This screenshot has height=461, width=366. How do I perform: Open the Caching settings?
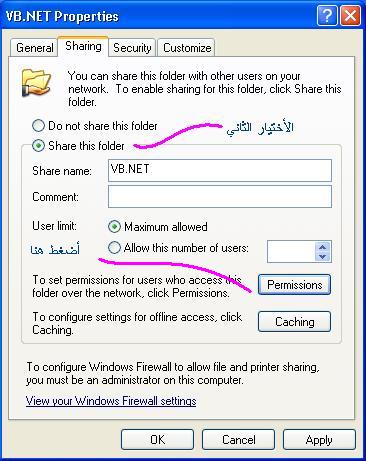click(x=295, y=322)
